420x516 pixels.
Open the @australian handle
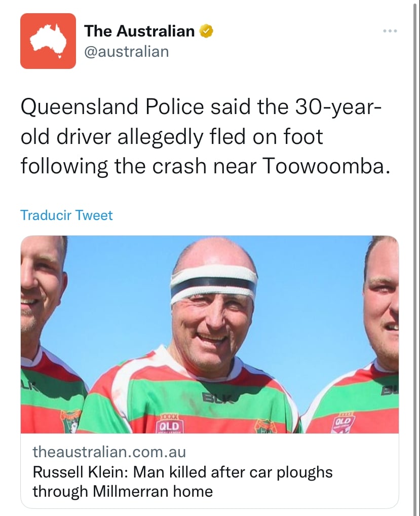pyautogui.click(x=127, y=52)
